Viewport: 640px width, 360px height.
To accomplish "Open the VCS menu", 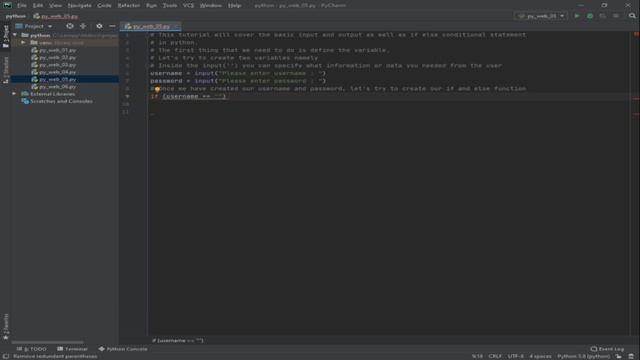I will click(188, 5).
